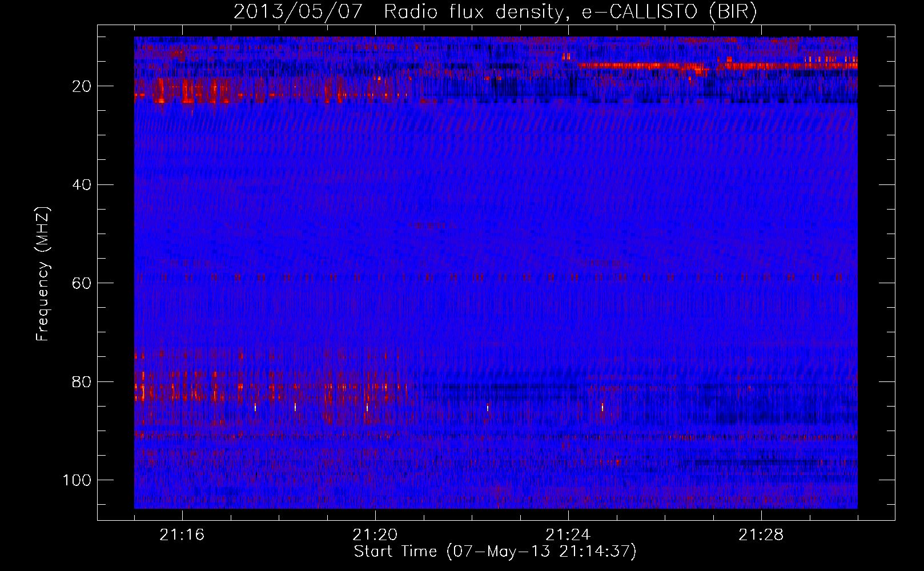Click the 60 frequency tick label
The height and width of the screenshot is (571, 924).
82,283
